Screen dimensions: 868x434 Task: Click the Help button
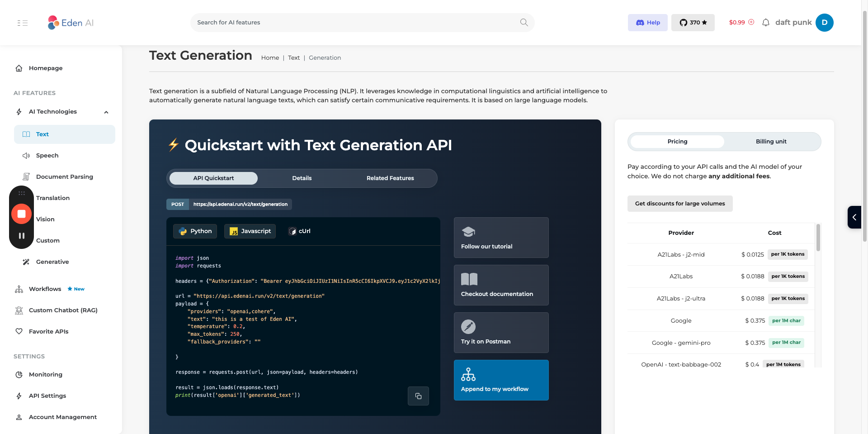coord(648,23)
